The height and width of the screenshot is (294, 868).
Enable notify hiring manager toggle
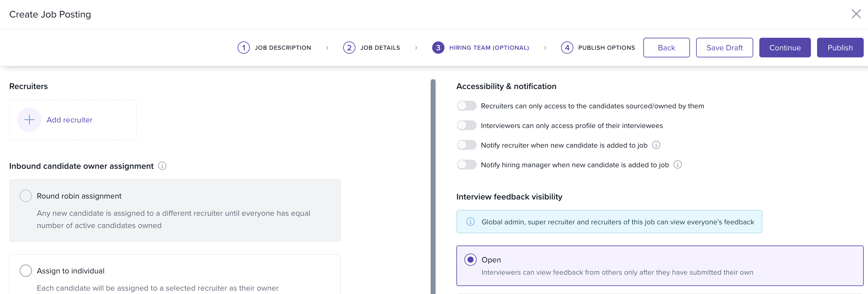coord(466,165)
